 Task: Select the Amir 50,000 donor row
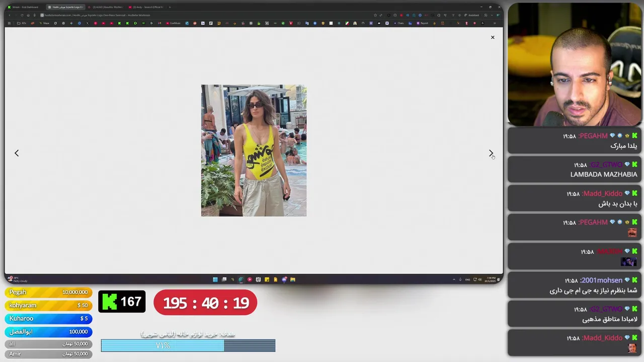tap(48, 354)
